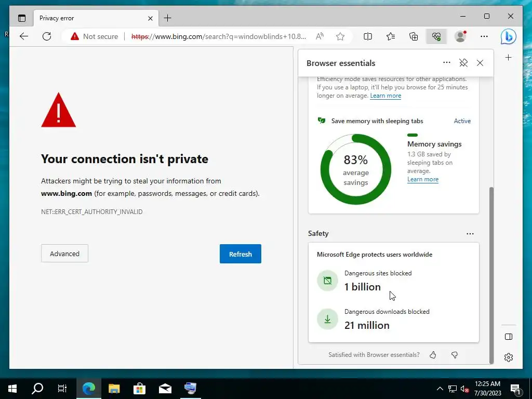Open Windows Start menu

tap(12, 388)
